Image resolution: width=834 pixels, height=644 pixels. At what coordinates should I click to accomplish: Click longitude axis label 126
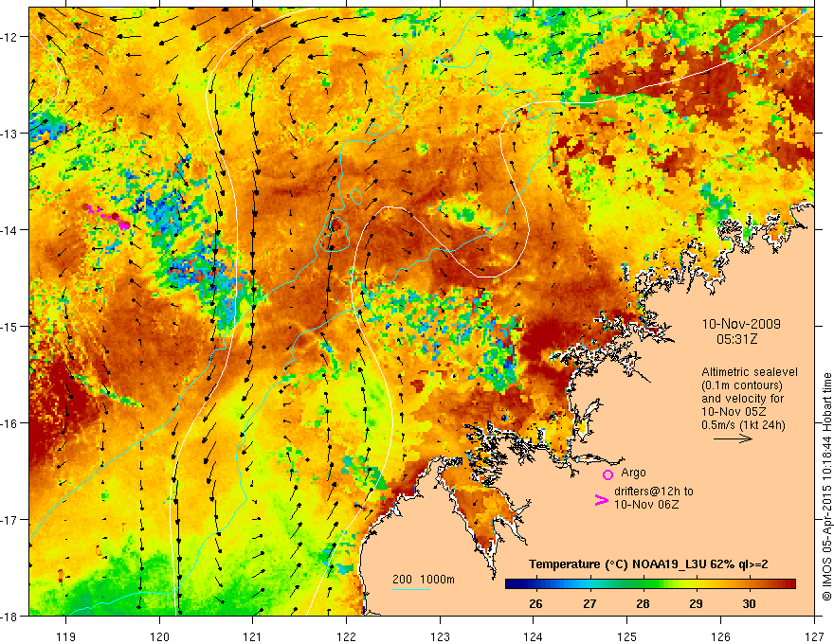point(720,636)
